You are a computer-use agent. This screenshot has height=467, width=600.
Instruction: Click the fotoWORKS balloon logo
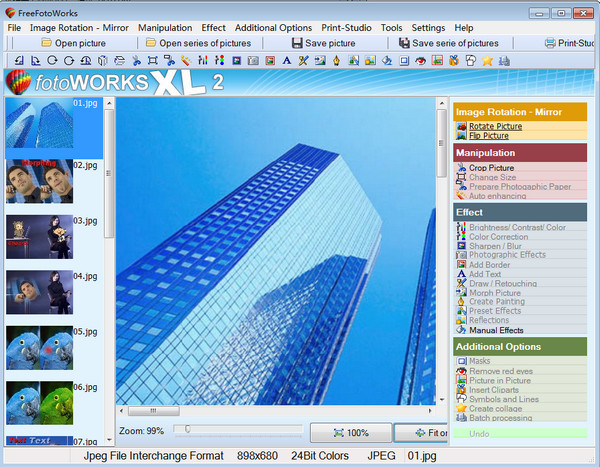click(17, 82)
